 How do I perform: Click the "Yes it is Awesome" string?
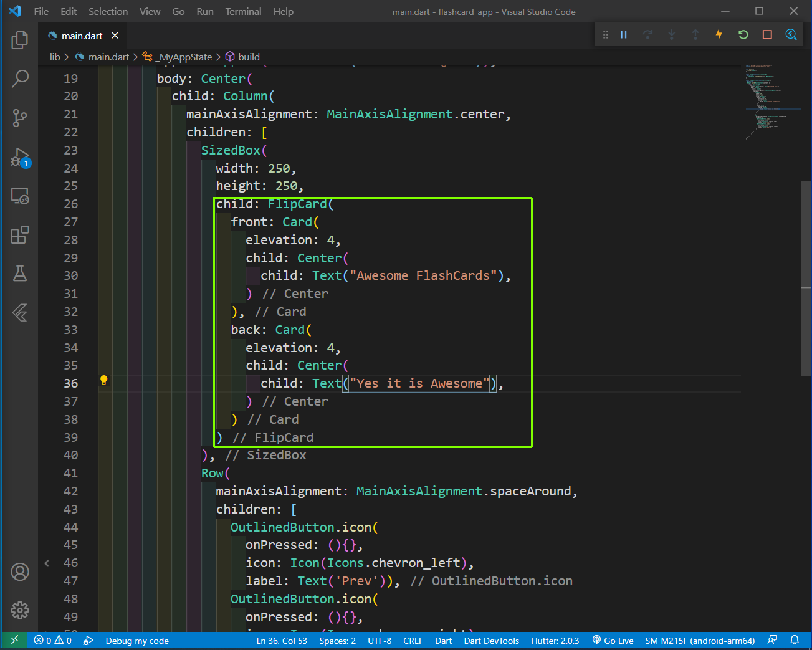point(419,383)
